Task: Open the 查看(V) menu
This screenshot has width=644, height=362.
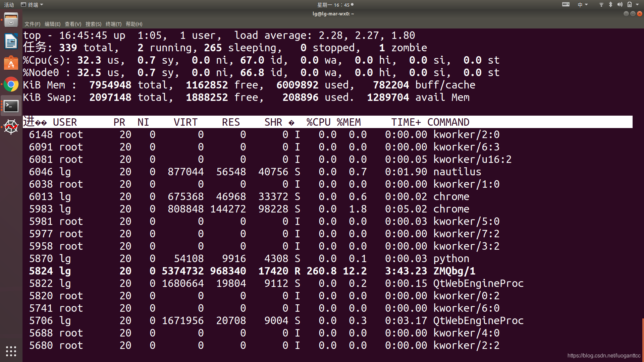Action: pos(73,24)
